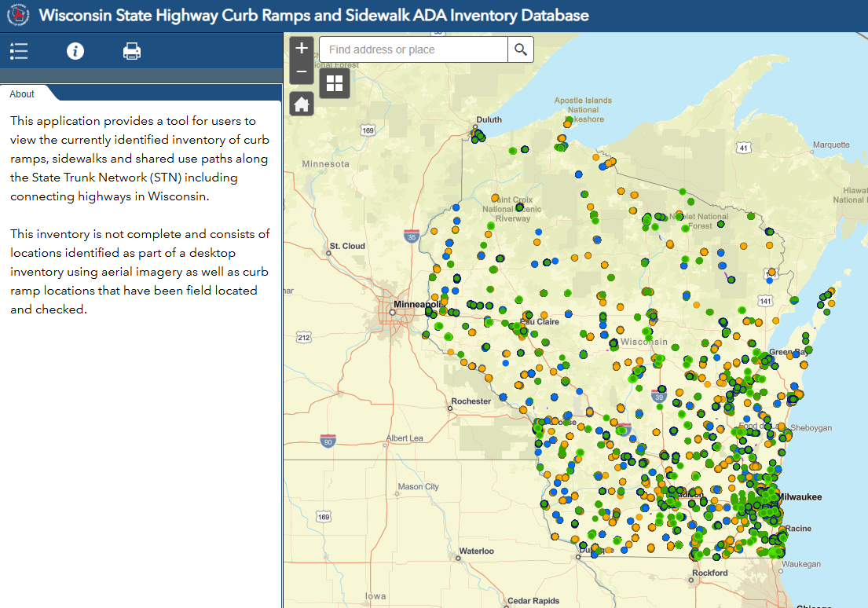Click the US 141 route shield
Image resolution: width=868 pixels, height=608 pixels.
pyautogui.click(x=765, y=301)
